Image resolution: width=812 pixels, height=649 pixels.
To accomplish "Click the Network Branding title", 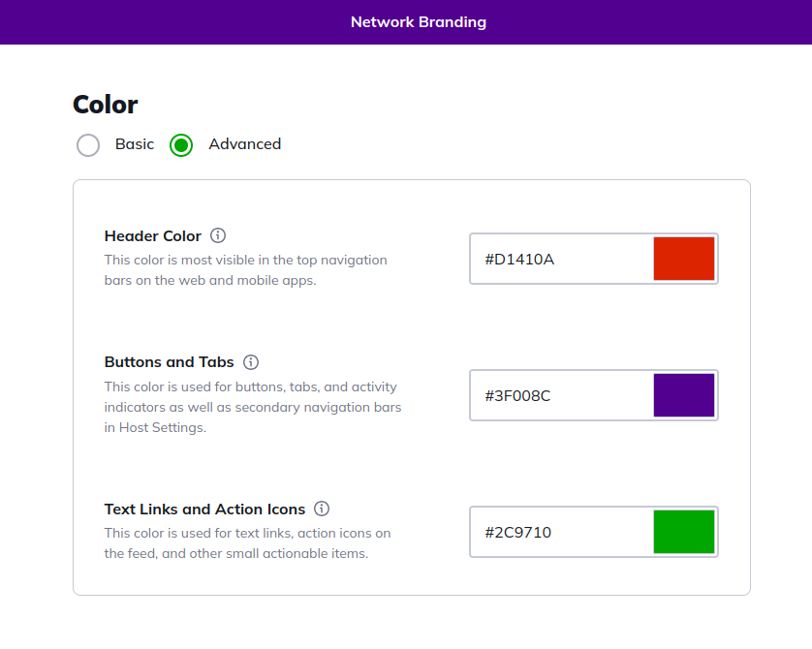I will 419,22.
